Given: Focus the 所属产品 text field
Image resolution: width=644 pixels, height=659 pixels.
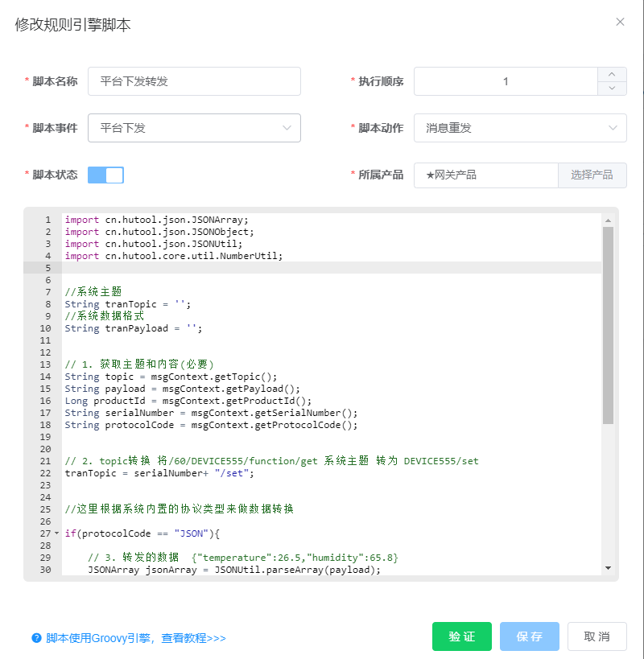Looking at the screenshot, I should tap(485, 175).
